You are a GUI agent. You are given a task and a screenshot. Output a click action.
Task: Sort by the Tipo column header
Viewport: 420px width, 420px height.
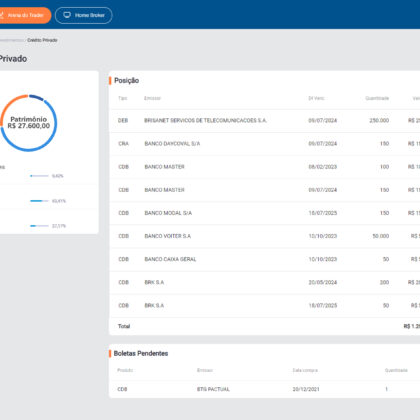pyautogui.click(x=123, y=98)
